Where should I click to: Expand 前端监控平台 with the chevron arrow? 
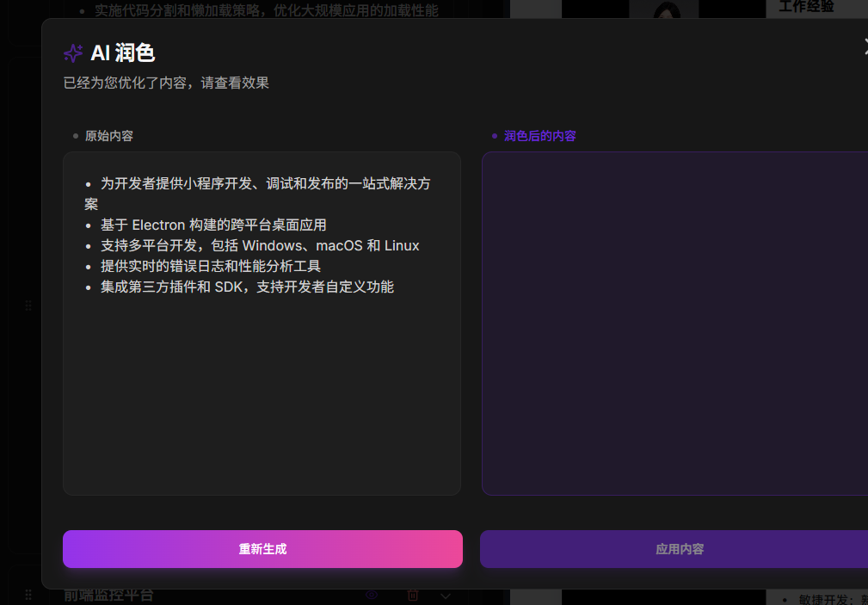click(x=445, y=596)
